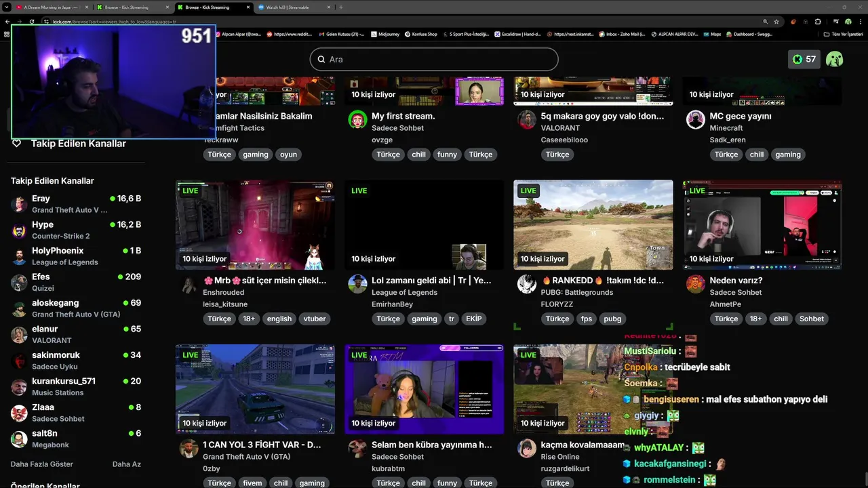Open Enshrouded category link
Screen dimensions: 868x488
click(x=223, y=292)
